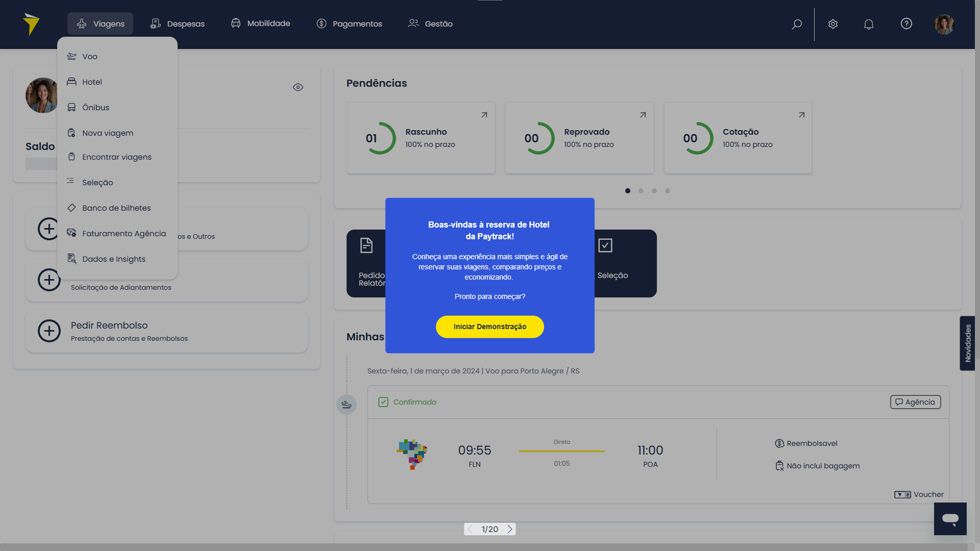This screenshot has height=551, width=980.
Task: Go to first Pendências carousel dot
Action: pos(628,191)
